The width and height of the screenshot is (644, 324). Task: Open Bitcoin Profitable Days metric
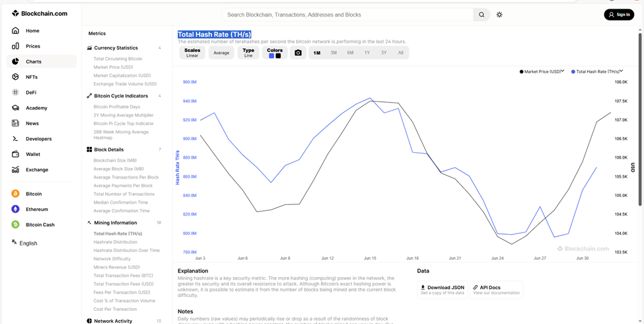pos(117,107)
